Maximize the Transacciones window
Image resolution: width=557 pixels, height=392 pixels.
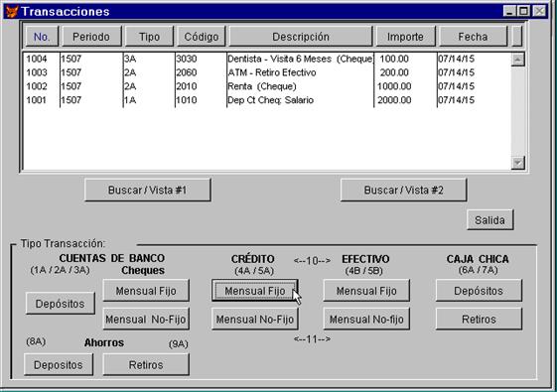(x=523, y=11)
